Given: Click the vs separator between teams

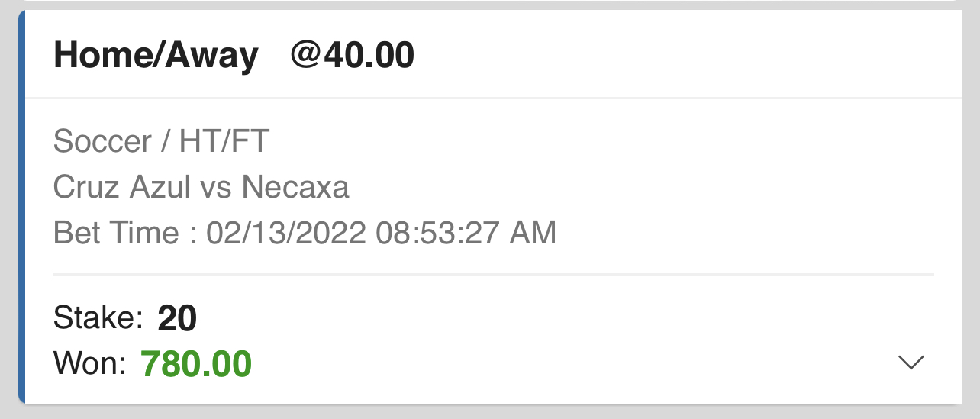Looking at the screenshot, I should [x=216, y=189].
